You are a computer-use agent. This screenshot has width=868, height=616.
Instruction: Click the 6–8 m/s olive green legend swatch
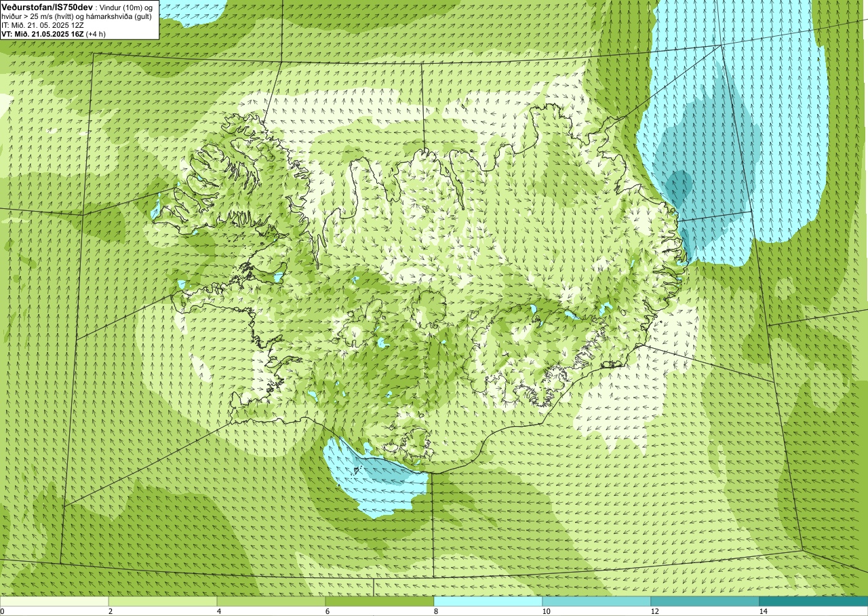[380, 601]
